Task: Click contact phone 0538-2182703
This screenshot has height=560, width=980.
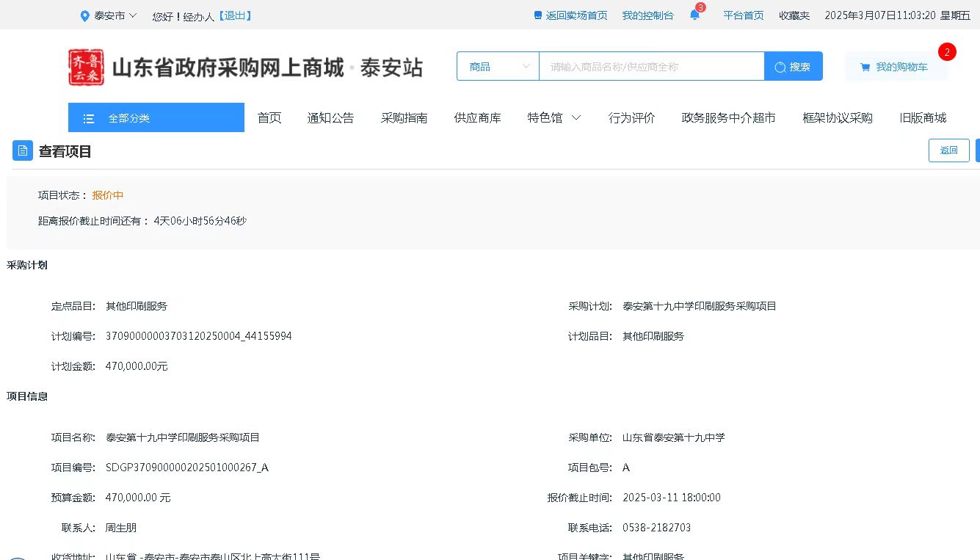Action: point(656,528)
